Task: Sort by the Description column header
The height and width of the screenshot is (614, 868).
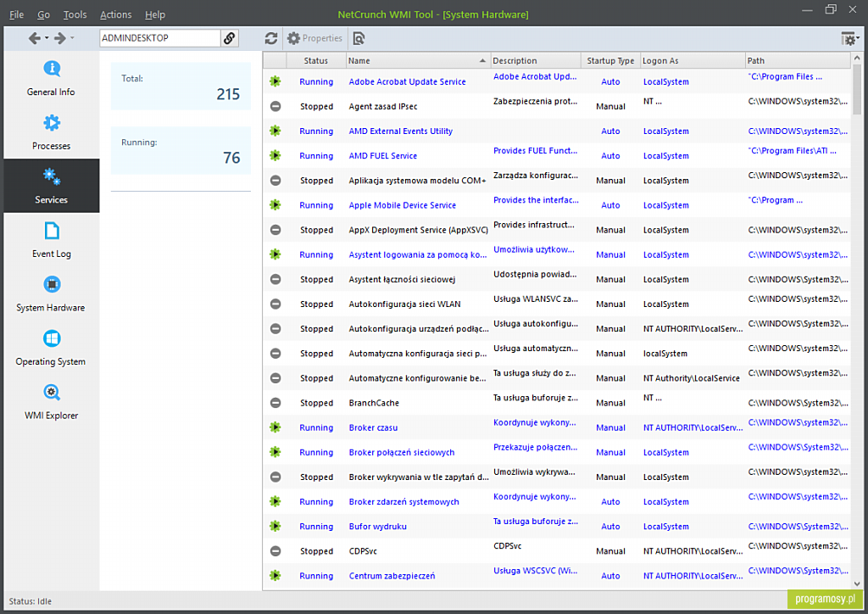Action: click(x=536, y=60)
